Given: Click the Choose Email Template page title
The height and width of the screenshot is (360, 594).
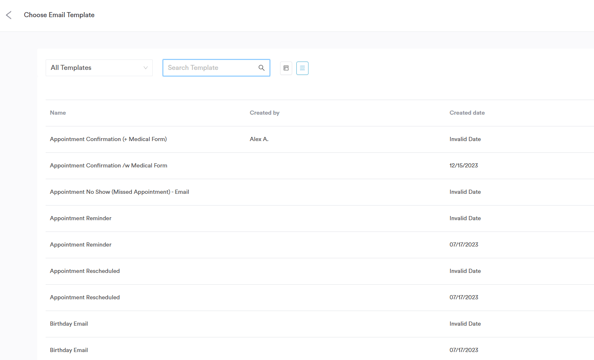Looking at the screenshot, I should point(59,15).
